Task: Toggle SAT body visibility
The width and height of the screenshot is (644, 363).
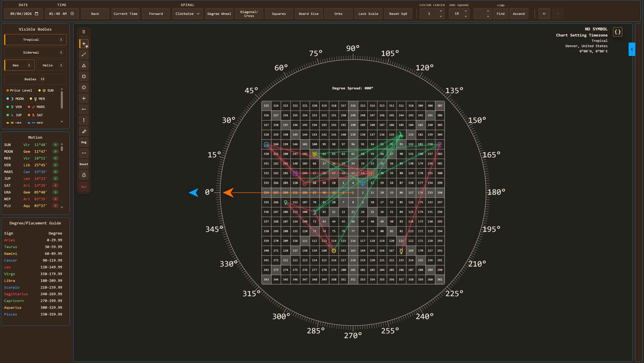Action: 35,115
